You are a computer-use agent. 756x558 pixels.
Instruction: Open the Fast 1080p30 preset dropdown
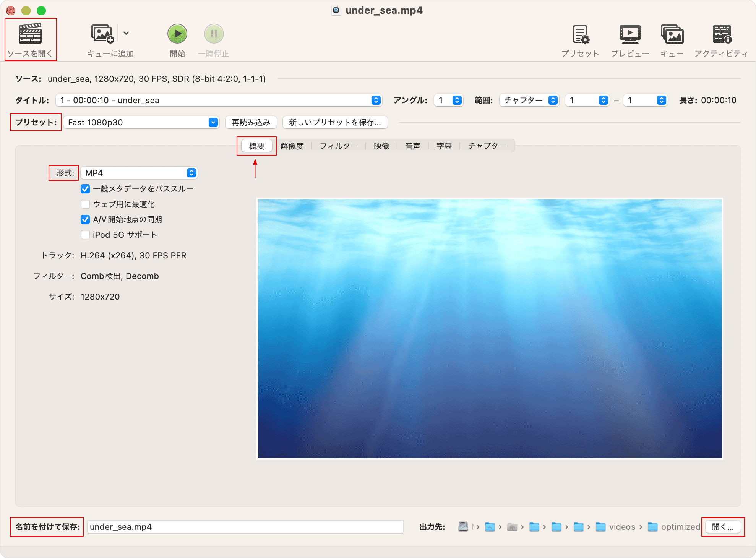pyautogui.click(x=141, y=122)
